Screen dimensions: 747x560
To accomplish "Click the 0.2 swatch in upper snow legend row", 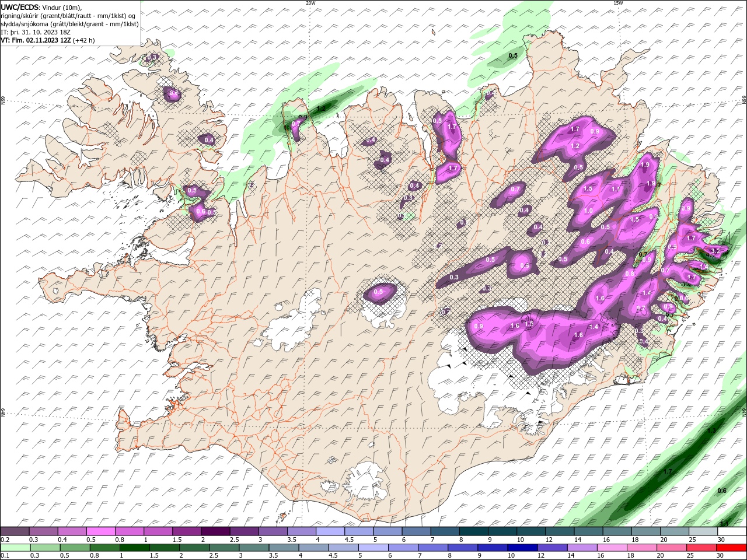I will pyautogui.click(x=15, y=531).
